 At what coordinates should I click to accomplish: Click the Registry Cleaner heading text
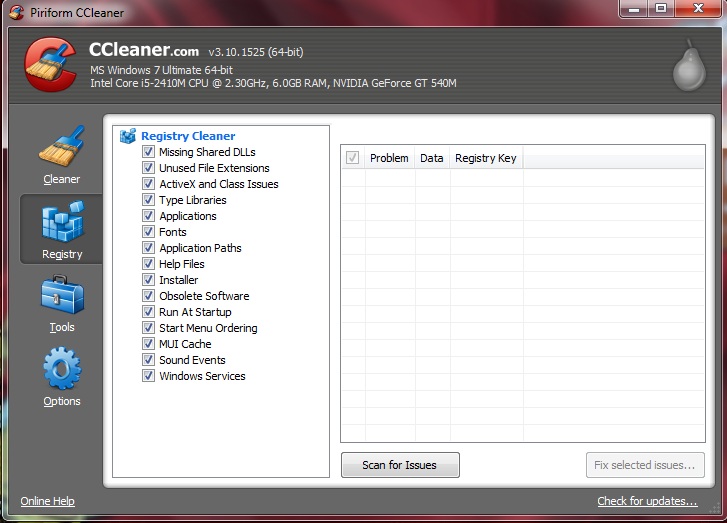[x=188, y=136]
